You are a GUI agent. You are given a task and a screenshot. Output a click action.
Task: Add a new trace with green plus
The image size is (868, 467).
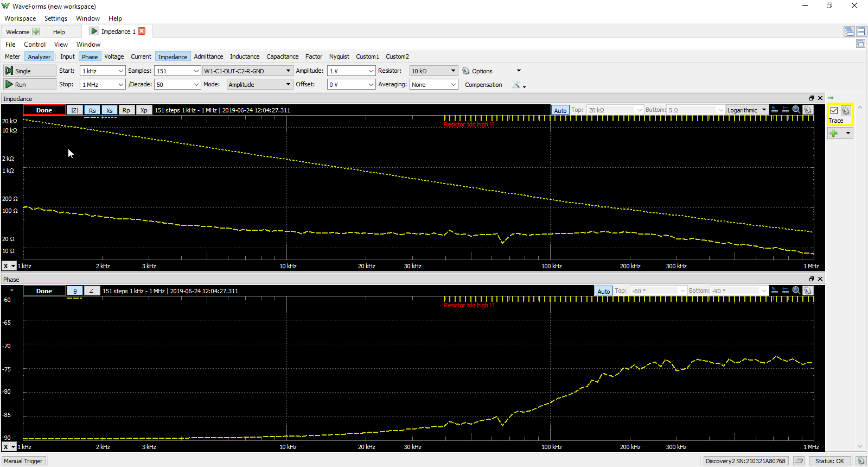point(834,133)
